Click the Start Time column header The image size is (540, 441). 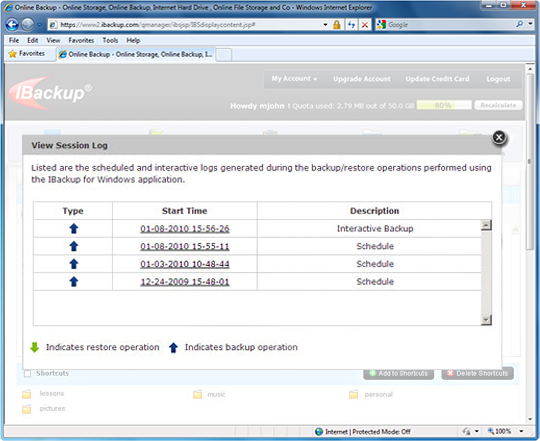[185, 211]
